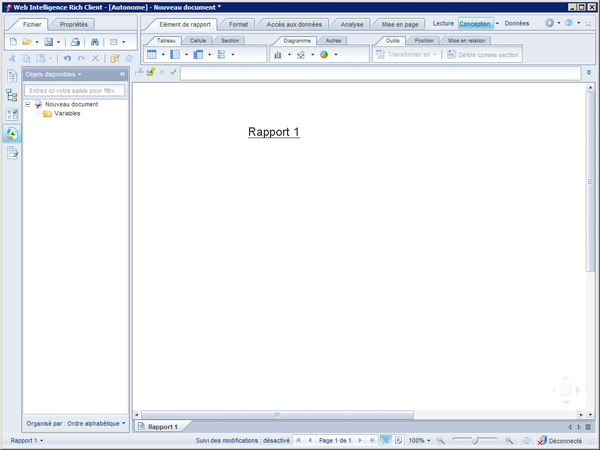The width and height of the screenshot is (600, 450).
Task: Validate formula with green checkmark
Action: coord(174,72)
